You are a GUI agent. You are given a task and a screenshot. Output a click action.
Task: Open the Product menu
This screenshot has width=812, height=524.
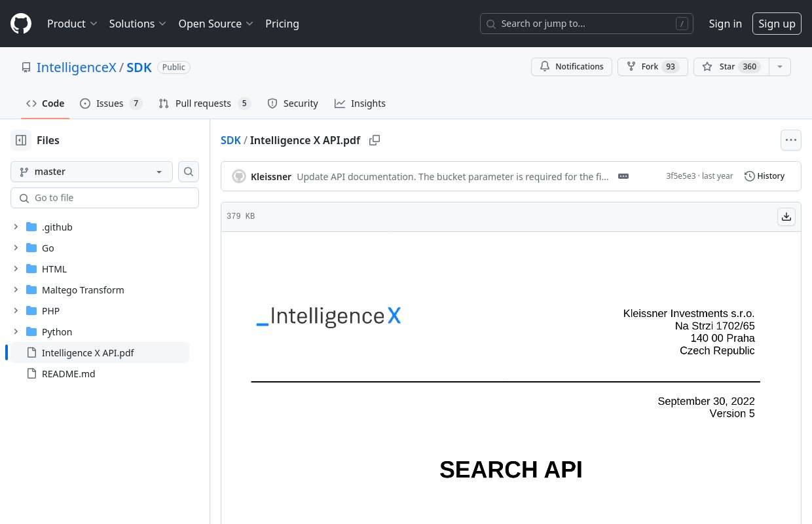pos(72,24)
